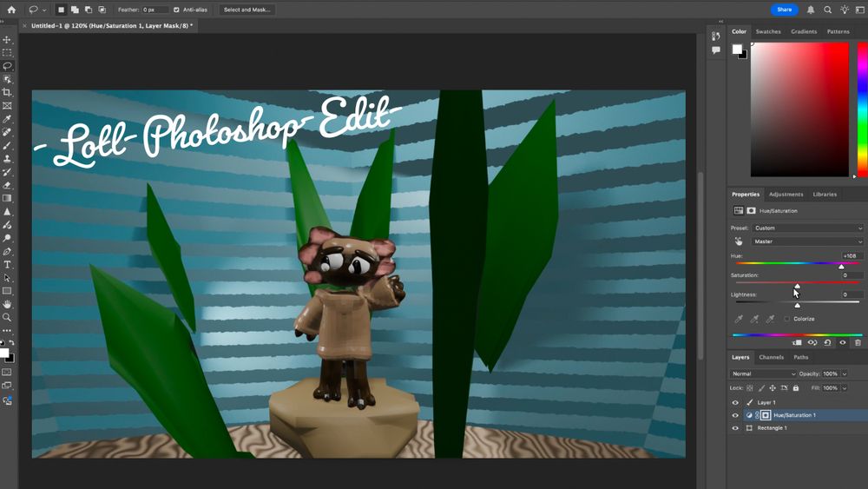Toggle Quick Mask mode icon
This screenshot has width=868, height=489.
[7, 372]
